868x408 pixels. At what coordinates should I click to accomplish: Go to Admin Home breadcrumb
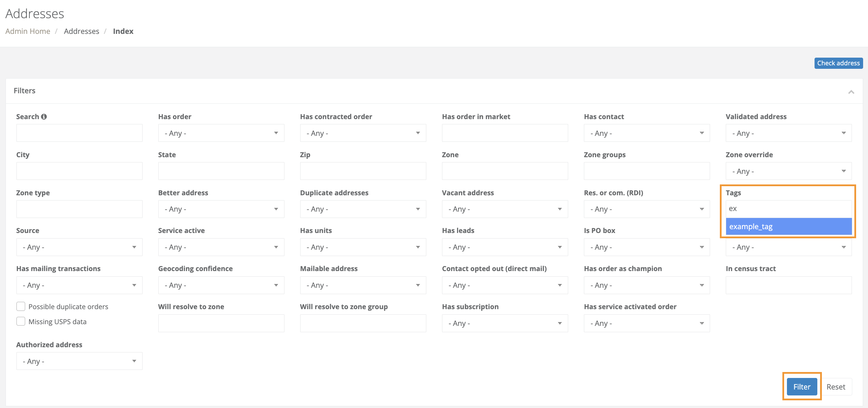(x=28, y=31)
